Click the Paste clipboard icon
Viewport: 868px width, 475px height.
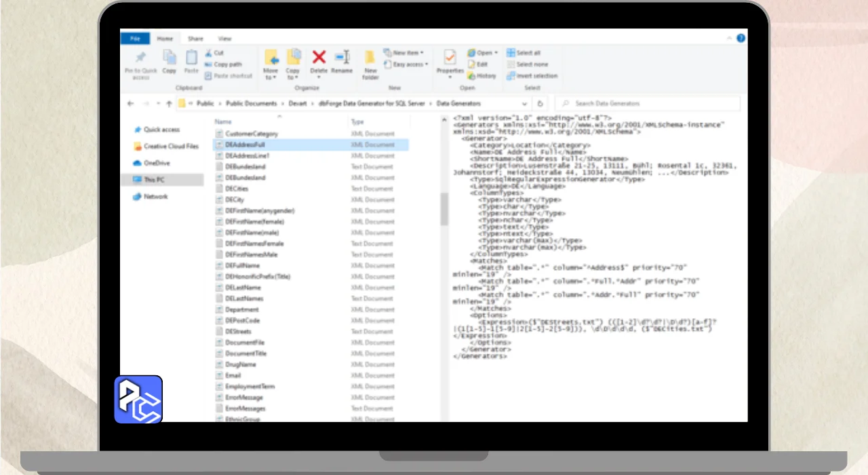coord(191,58)
